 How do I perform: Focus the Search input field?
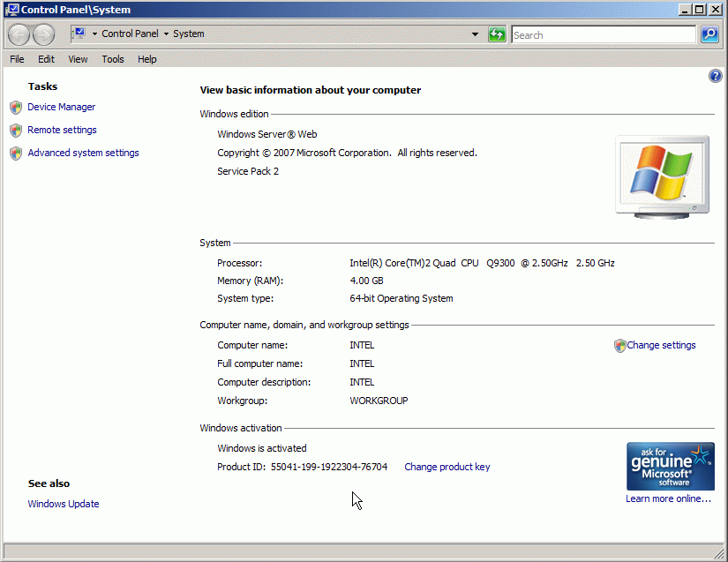604,34
